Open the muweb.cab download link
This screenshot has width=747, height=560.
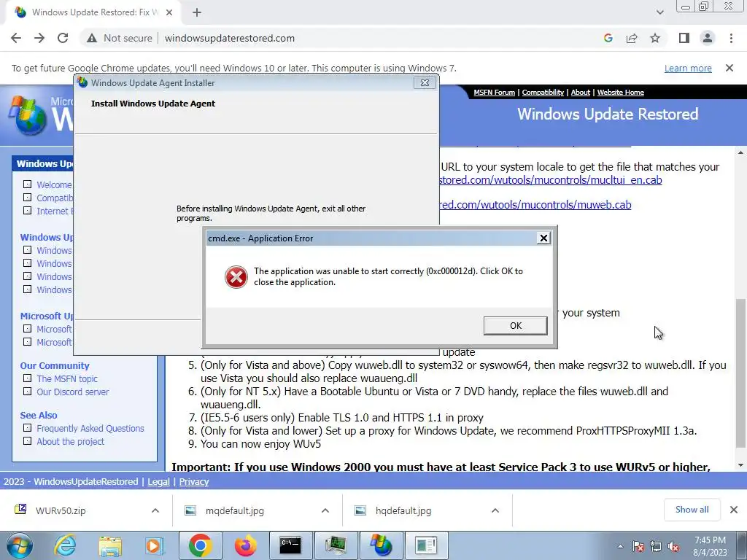pyautogui.click(x=535, y=205)
